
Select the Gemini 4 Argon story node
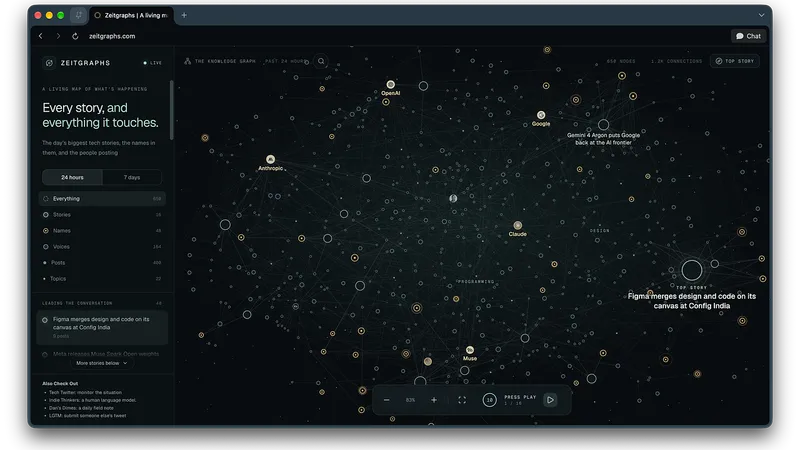tap(604, 124)
